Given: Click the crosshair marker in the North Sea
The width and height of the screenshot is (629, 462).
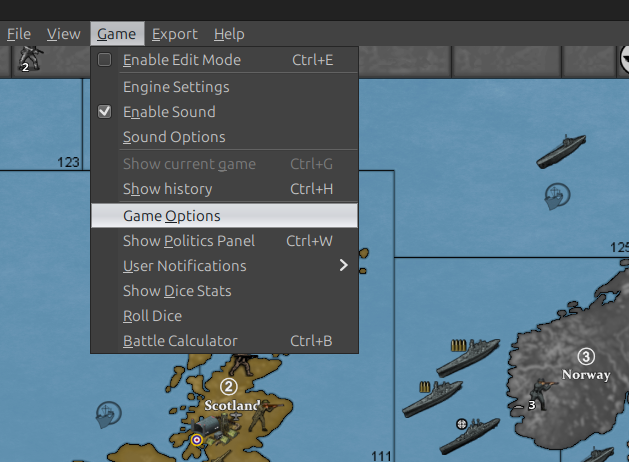Looking at the screenshot, I should click(x=461, y=424).
